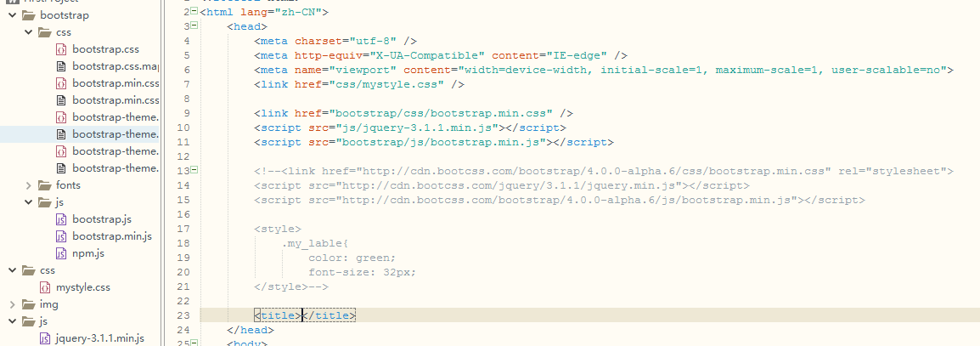Screen dimensions: 980x346
Task: Click the CSS file icon of mystyle.css
Action: (x=45, y=288)
